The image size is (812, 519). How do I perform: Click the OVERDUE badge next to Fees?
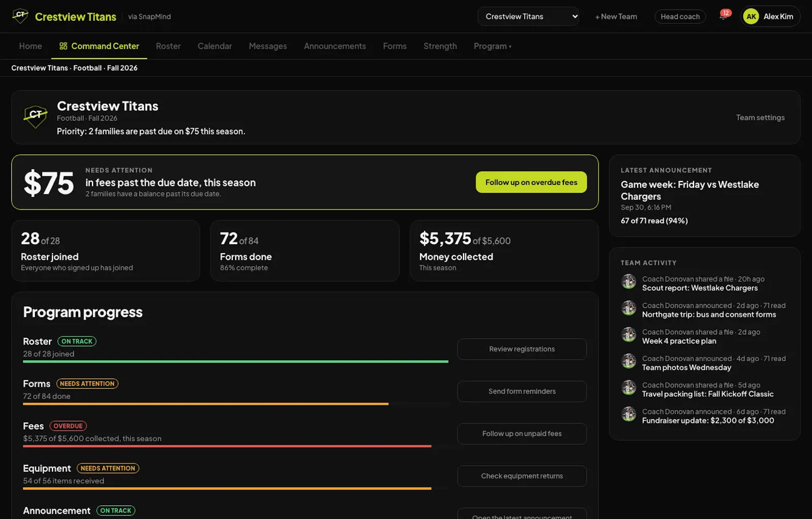[68, 426]
